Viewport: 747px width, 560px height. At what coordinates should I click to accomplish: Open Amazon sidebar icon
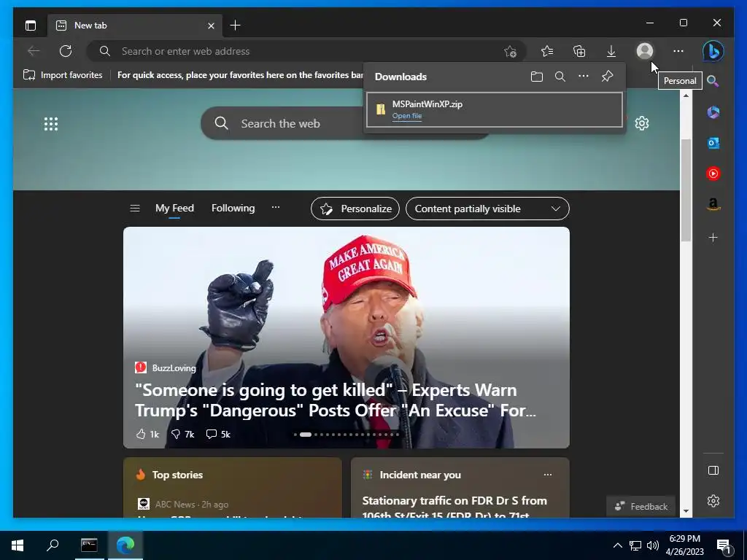pos(713,204)
